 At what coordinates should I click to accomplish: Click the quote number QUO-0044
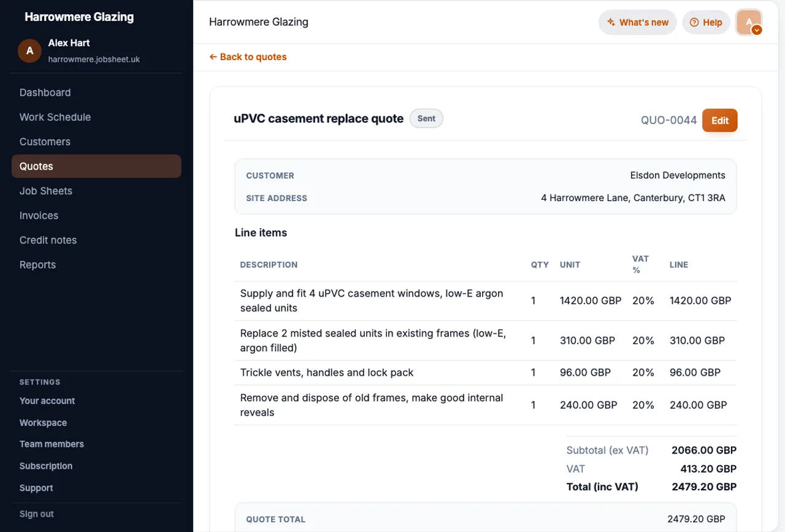click(x=668, y=120)
